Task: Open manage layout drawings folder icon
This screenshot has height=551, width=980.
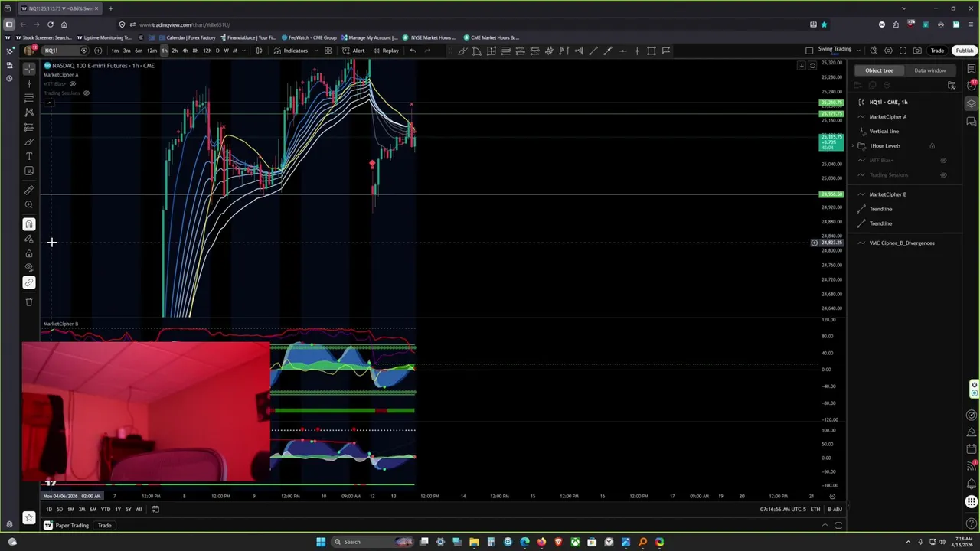Action: pos(952,85)
